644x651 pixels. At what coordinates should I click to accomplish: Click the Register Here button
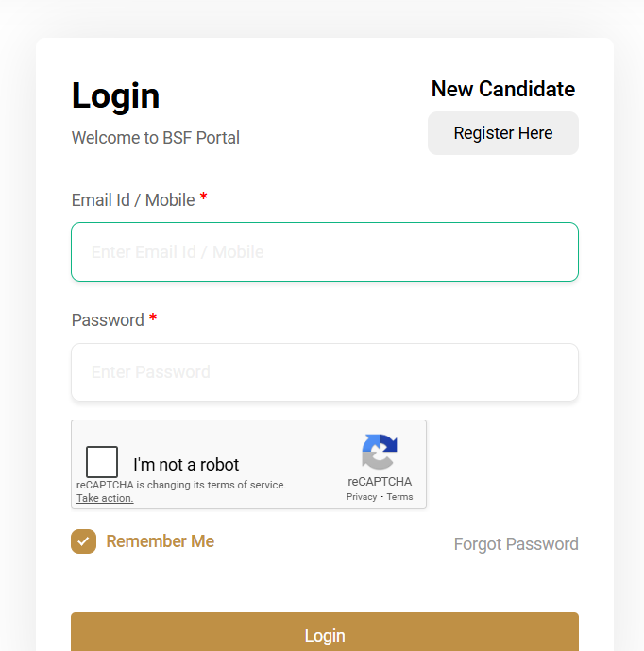pos(502,133)
